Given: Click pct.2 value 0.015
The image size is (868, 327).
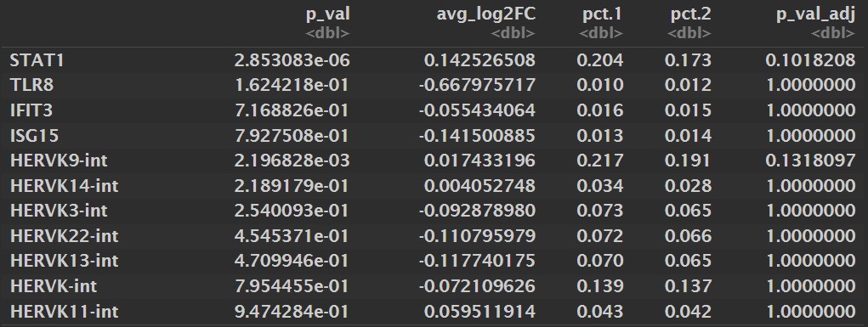Looking at the screenshot, I should coord(688,110).
